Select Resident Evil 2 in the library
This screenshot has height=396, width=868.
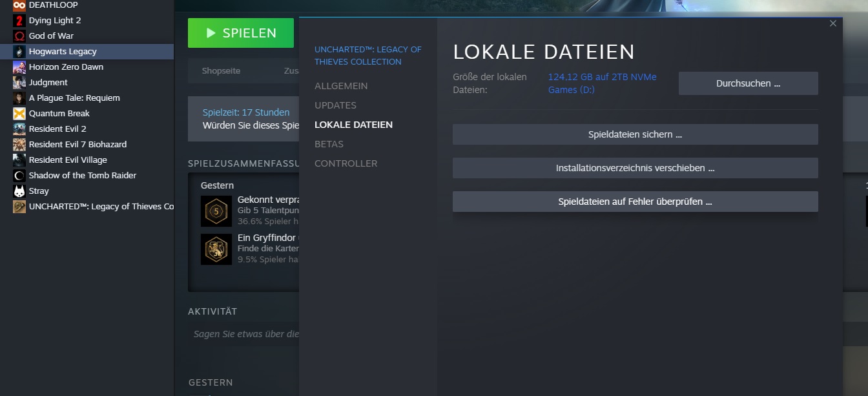tap(87, 129)
